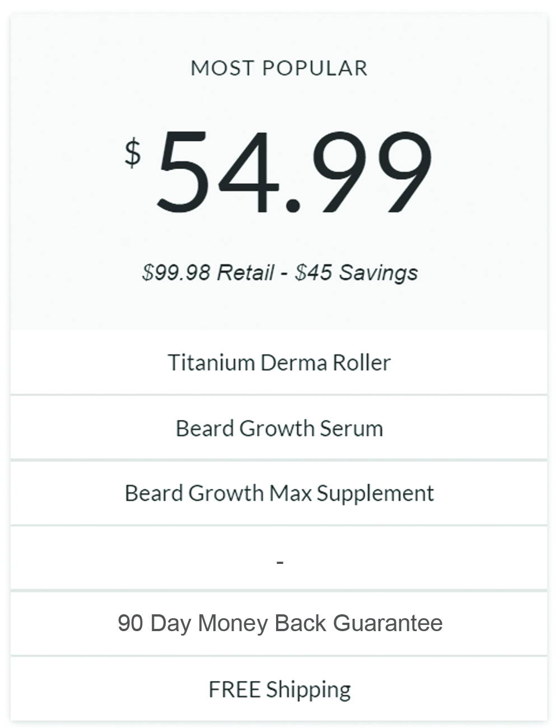Click the word Serum
The height and width of the screenshot is (728, 560).
click(x=352, y=428)
